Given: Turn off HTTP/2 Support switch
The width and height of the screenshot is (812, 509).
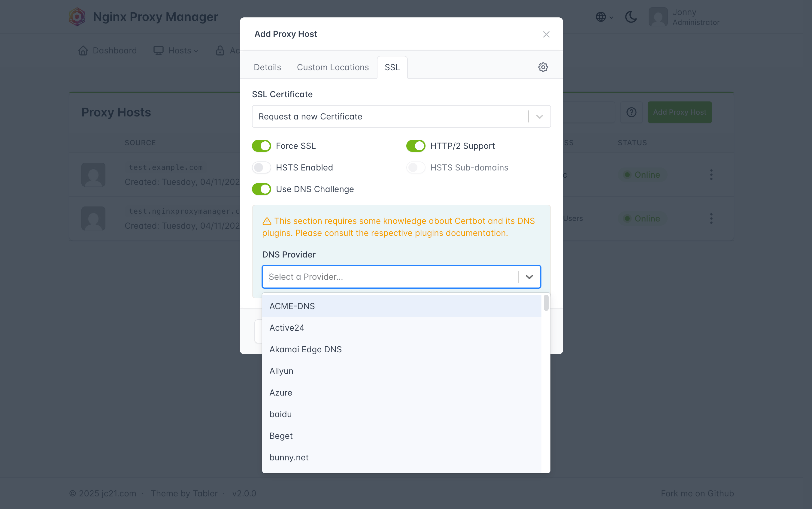Looking at the screenshot, I should pos(416,146).
